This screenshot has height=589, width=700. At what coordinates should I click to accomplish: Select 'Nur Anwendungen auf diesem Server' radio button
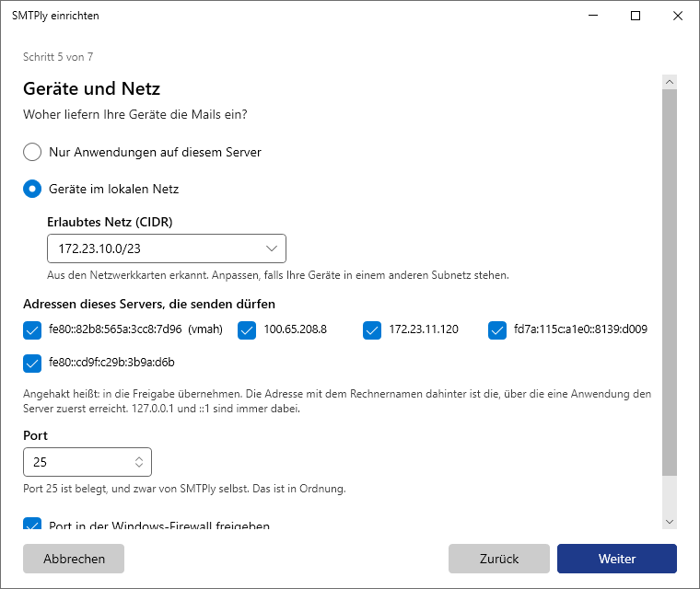pyautogui.click(x=32, y=152)
